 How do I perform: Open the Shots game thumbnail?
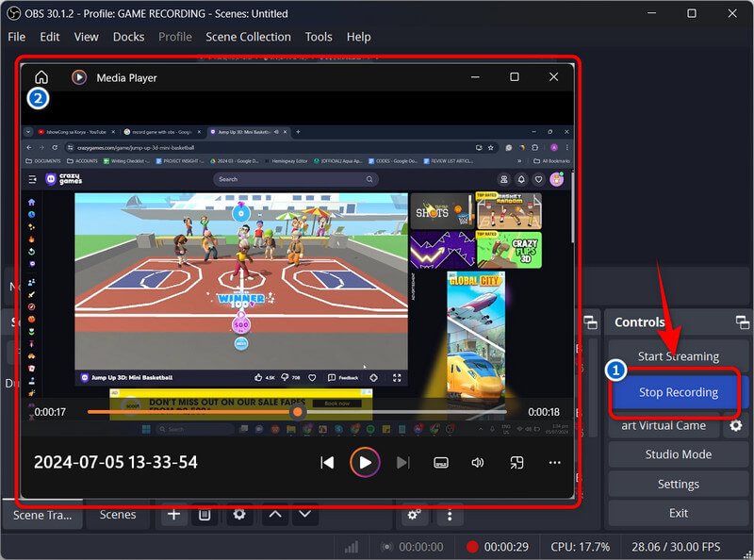442,211
